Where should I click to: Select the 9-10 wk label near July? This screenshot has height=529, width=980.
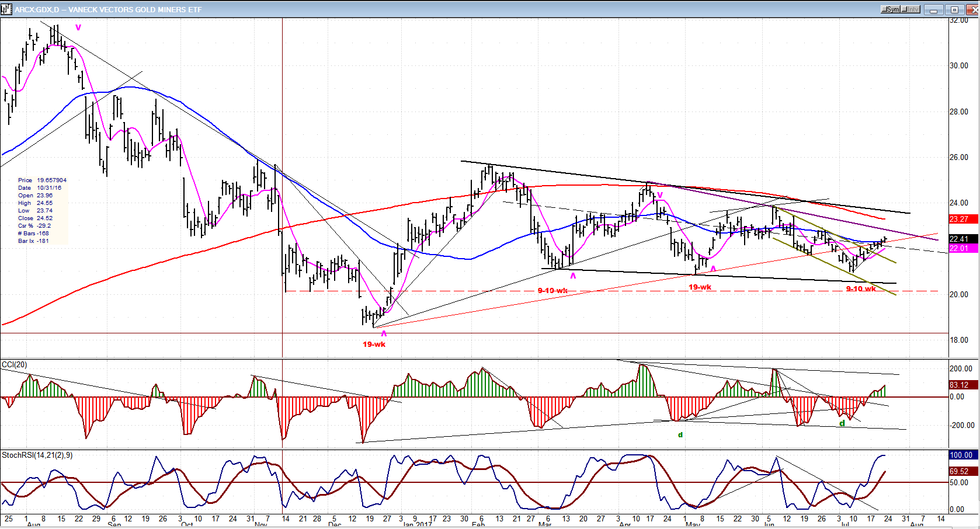[861, 289]
